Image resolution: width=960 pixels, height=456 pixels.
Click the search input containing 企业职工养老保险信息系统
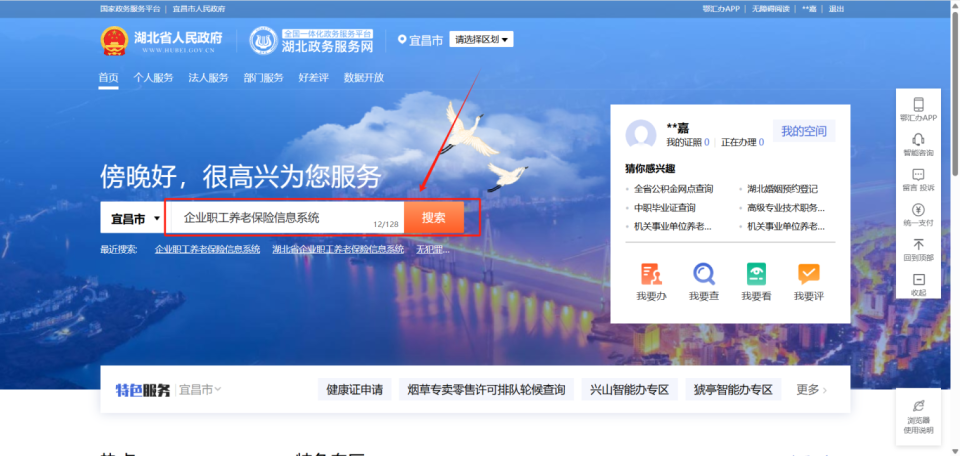(287, 218)
